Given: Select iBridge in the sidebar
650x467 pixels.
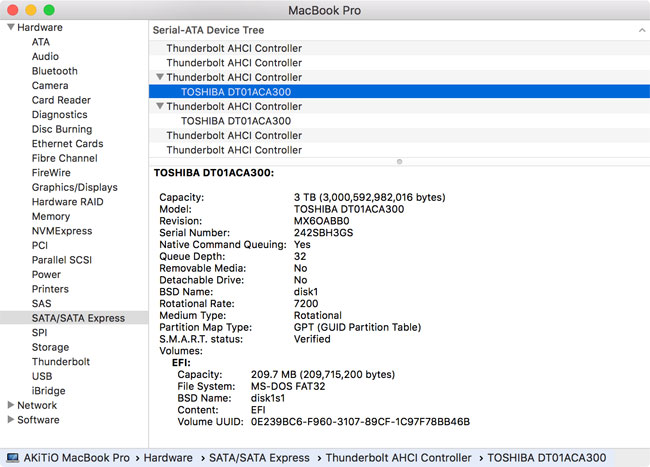Looking at the screenshot, I should coord(49,391).
